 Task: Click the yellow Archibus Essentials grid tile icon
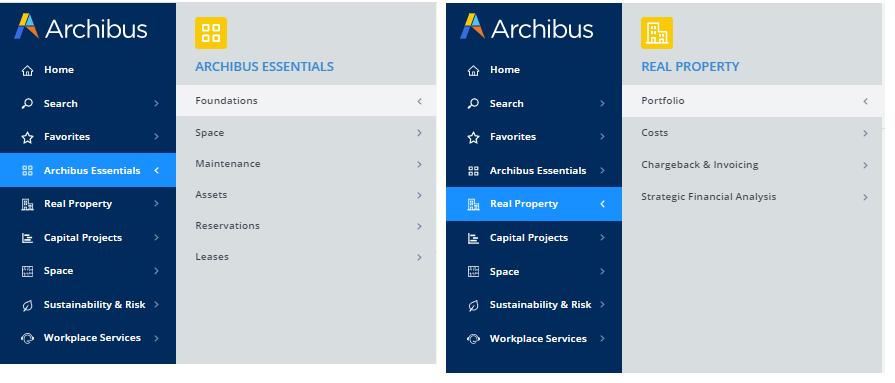(x=211, y=33)
